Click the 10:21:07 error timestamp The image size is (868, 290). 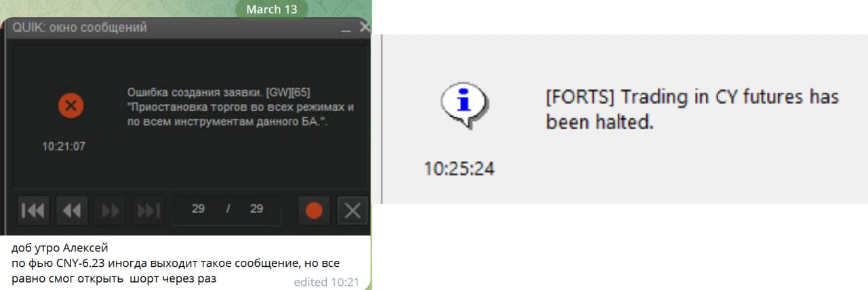coord(64,146)
